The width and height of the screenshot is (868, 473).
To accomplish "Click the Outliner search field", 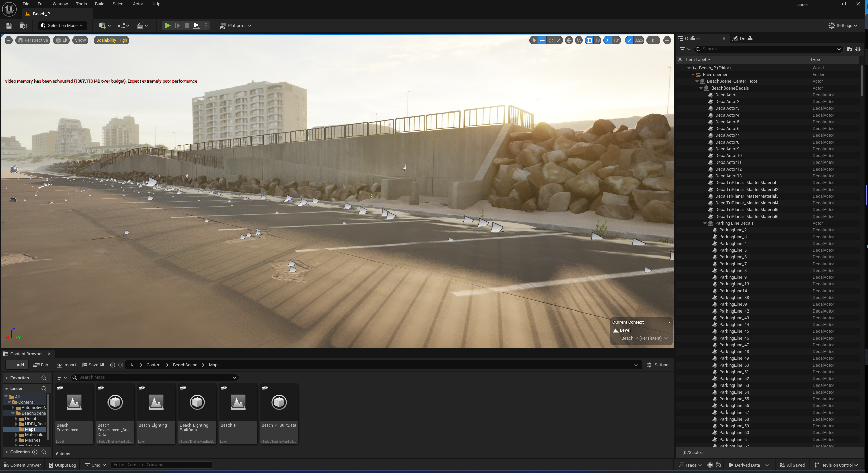I will [767, 49].
